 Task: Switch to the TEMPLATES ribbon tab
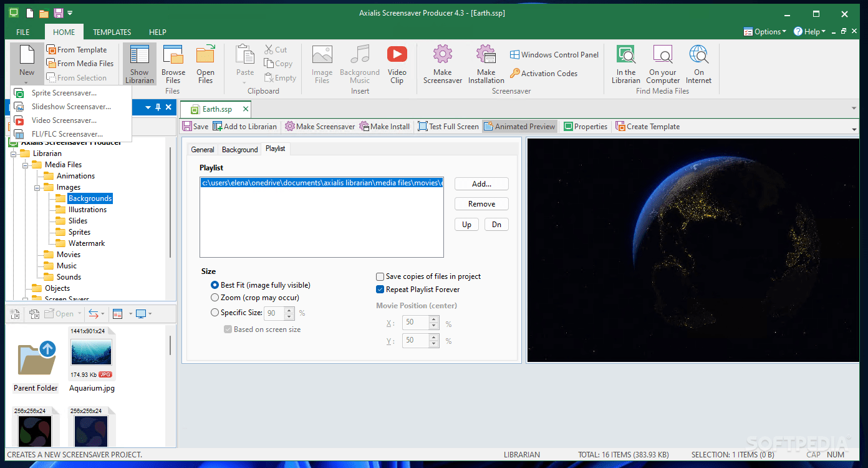click(112, 32)
